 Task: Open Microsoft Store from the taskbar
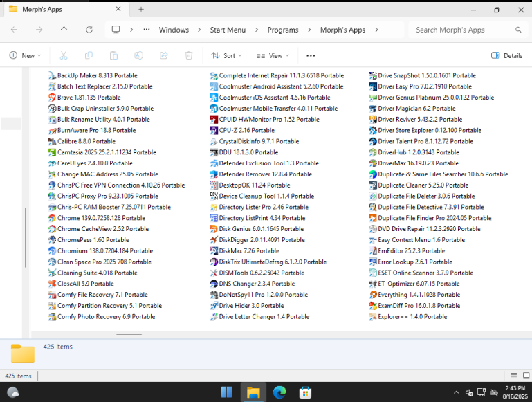click(305, 392)
